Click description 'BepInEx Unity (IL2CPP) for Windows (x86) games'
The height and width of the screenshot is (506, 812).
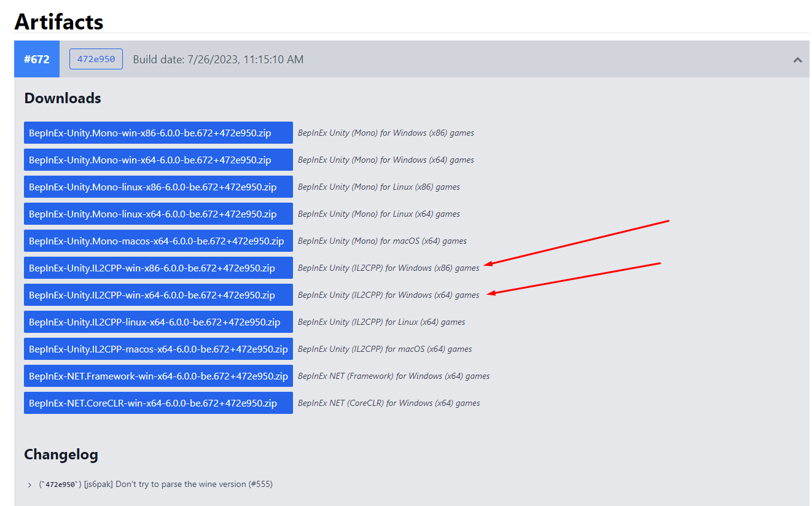coord(388,268)
